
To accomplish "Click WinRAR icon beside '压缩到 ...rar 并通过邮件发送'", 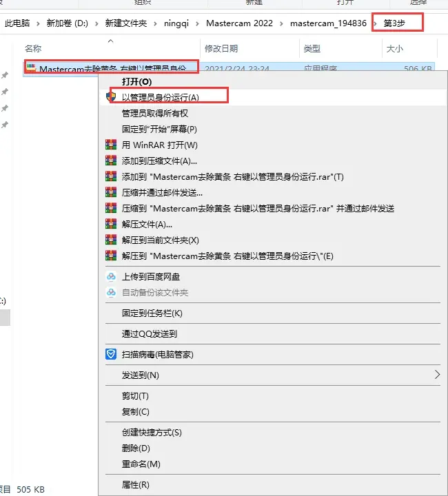I will [111, 208].
